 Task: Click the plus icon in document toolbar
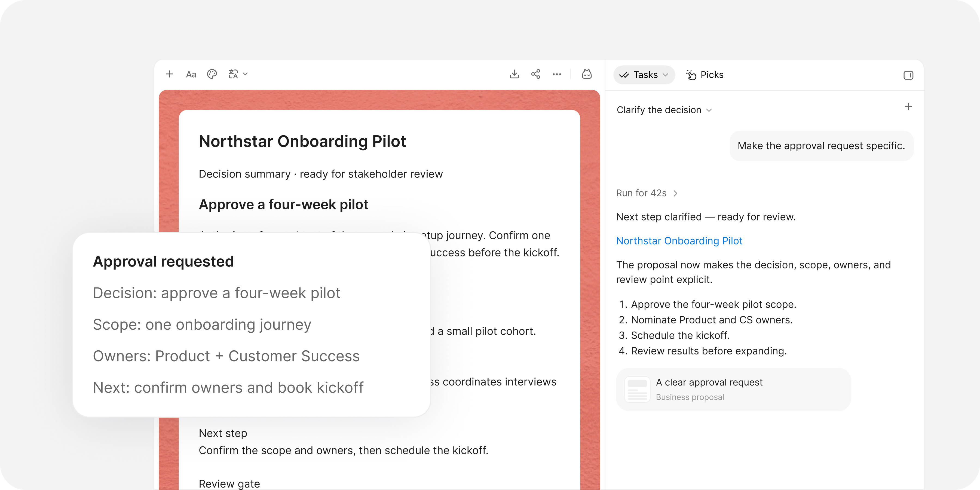(x=169, y=74)
